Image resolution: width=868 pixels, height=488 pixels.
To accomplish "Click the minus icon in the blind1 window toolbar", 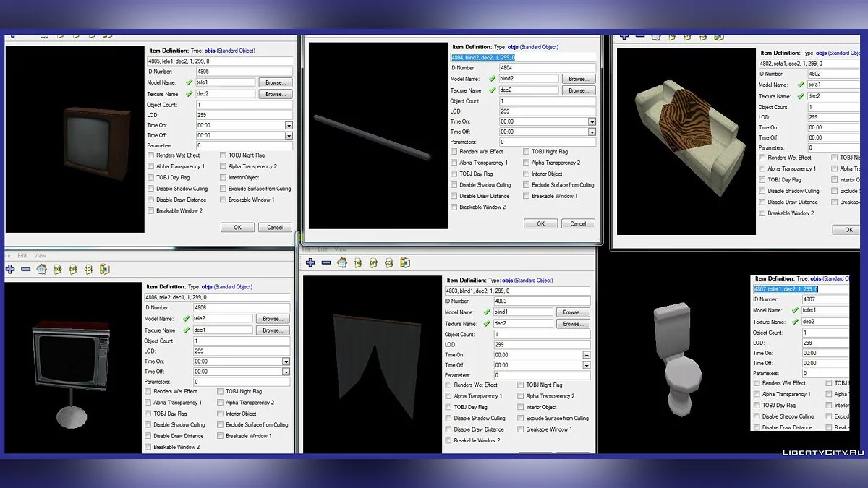I will (x=325, y=263).
